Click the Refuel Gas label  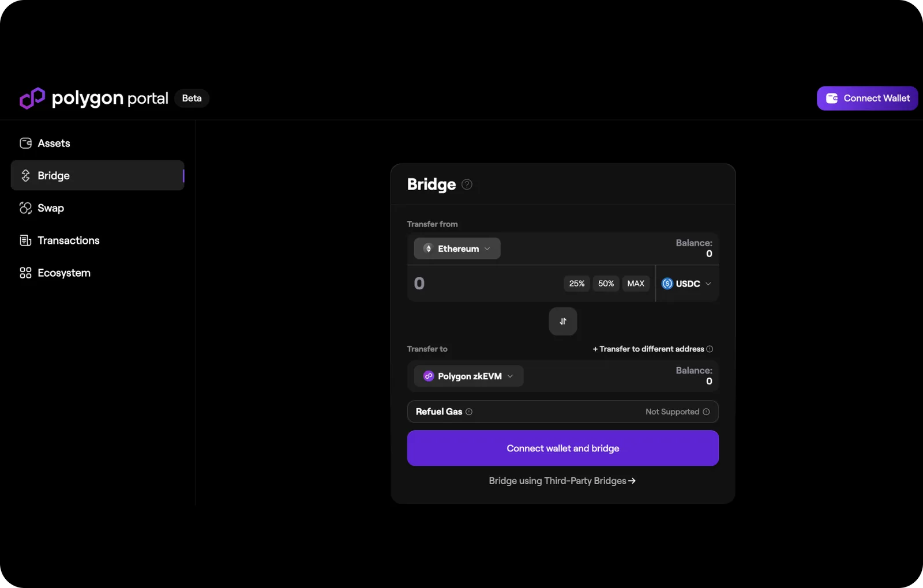(x=439, y=412)
